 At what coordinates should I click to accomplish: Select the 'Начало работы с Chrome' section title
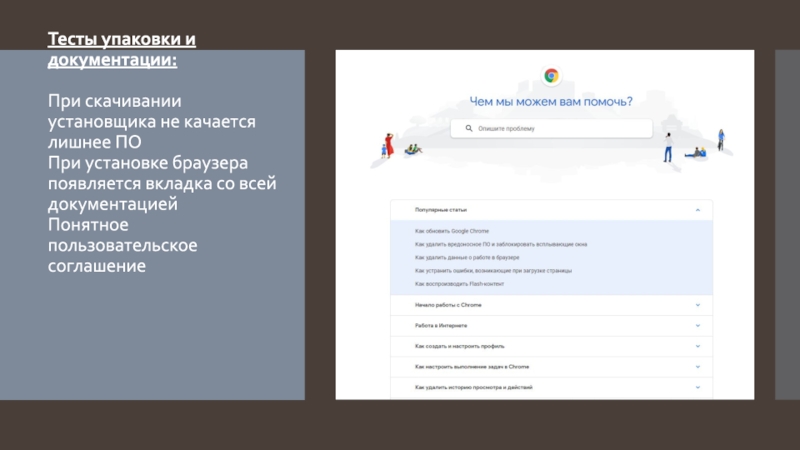coord(449,305)
